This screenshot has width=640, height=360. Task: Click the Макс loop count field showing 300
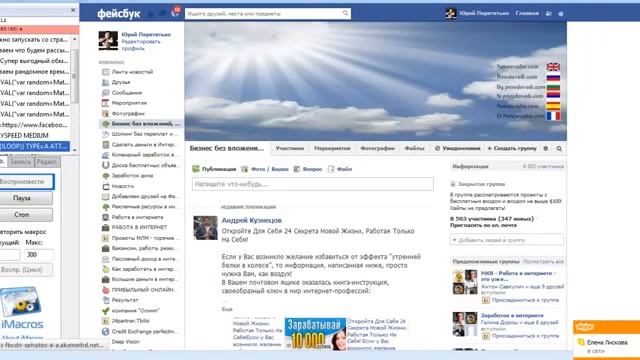click(x=39, y=255)
